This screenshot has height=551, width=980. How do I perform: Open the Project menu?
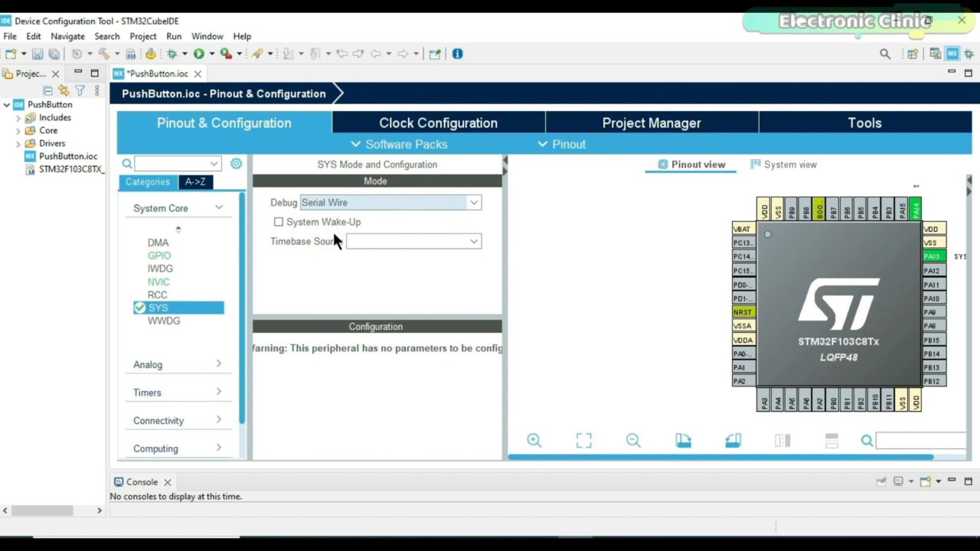(143, 36)
